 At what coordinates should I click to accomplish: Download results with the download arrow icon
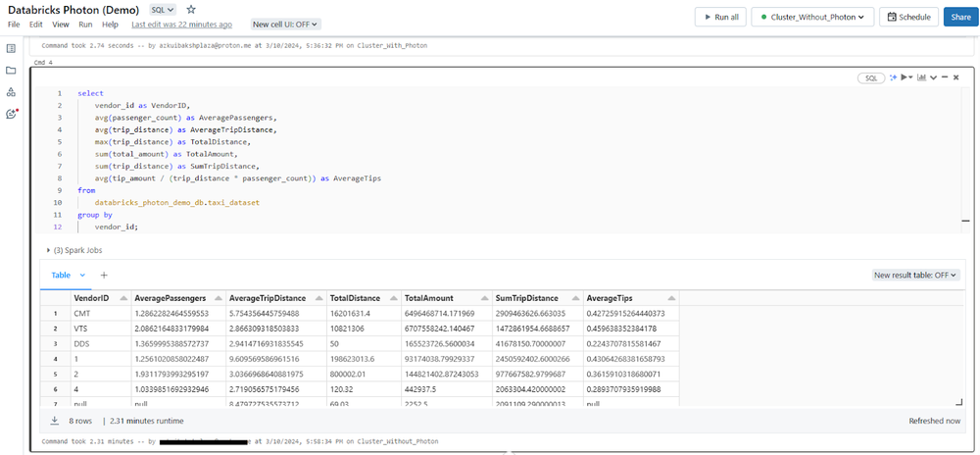pyautogui.click(x=54, y=421)
